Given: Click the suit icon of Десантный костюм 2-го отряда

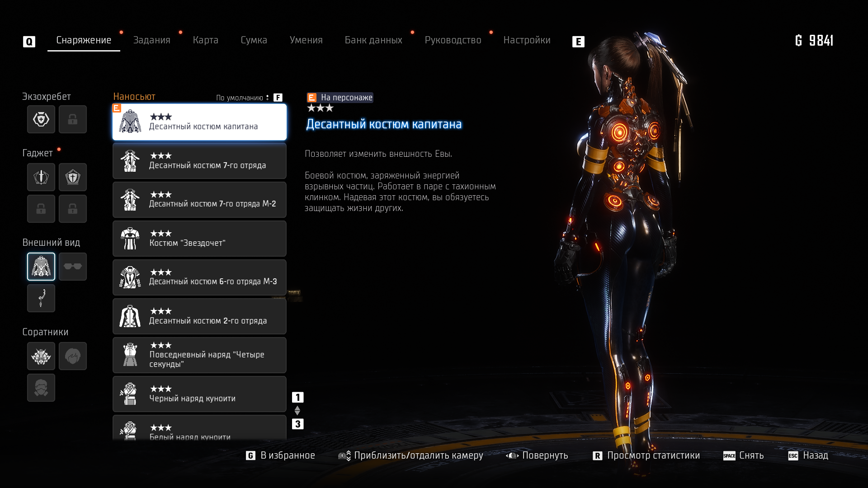Looking at the screenshot, I should pos(130,316).
